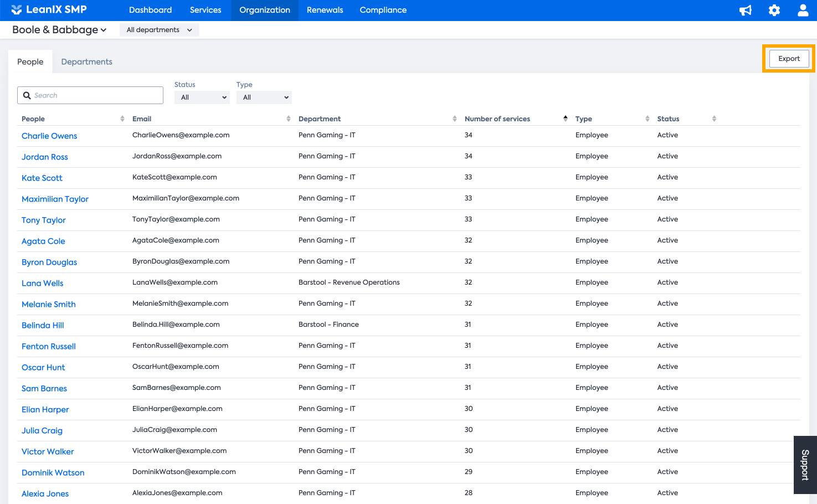
Task: Click Penn Gaming - IT in Tony Taylor row
Action: 327,219
